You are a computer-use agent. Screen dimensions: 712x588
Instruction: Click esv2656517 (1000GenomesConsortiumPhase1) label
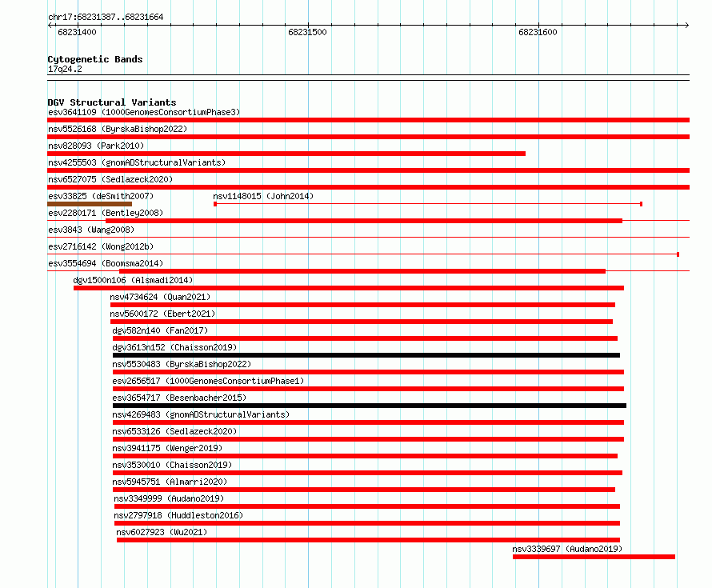[x=208, y=381]
